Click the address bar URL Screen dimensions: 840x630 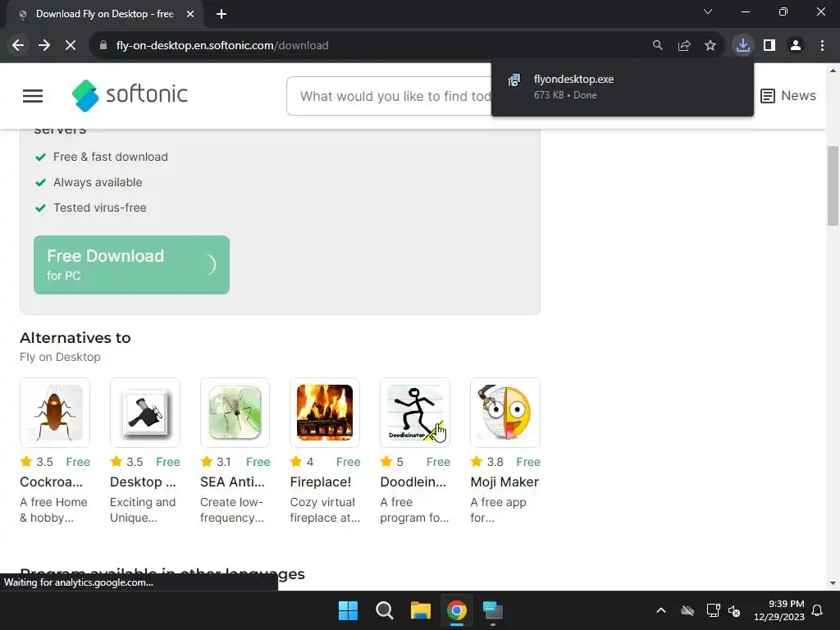222,46
